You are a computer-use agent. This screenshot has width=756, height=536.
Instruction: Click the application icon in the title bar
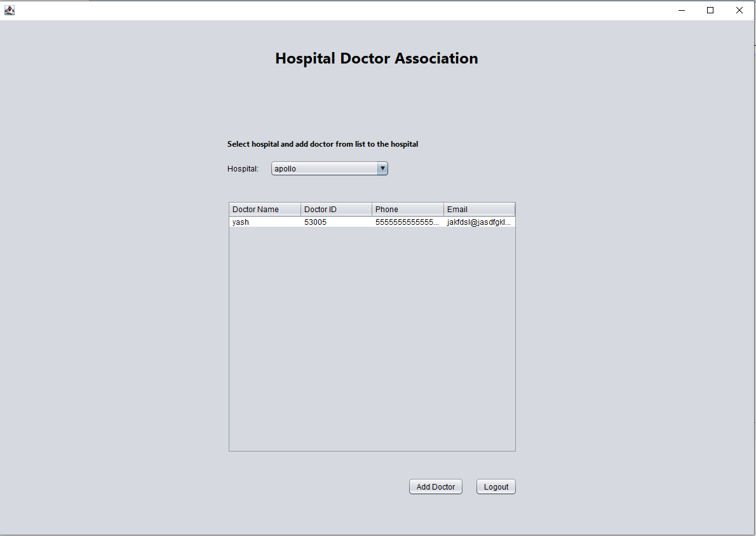[x=10, y=10]
